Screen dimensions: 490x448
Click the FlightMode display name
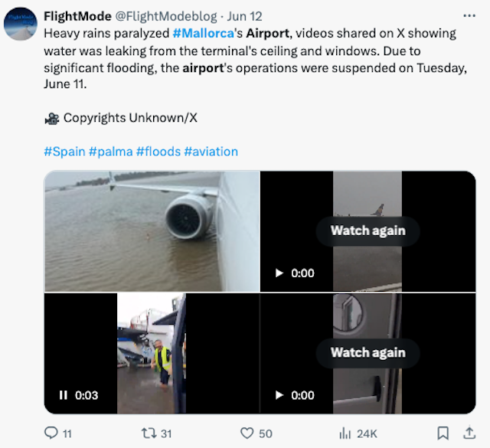tap(78, 17)
